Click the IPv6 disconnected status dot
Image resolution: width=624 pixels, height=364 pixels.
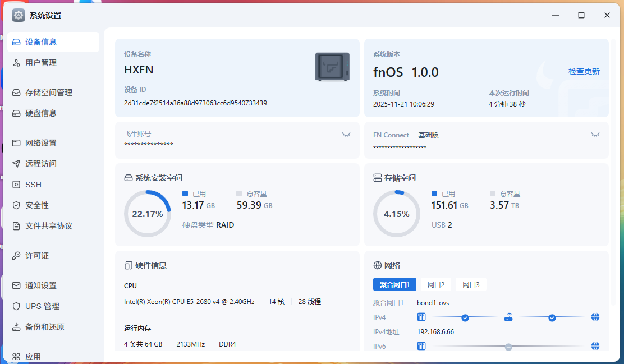[x=508, y=347]
